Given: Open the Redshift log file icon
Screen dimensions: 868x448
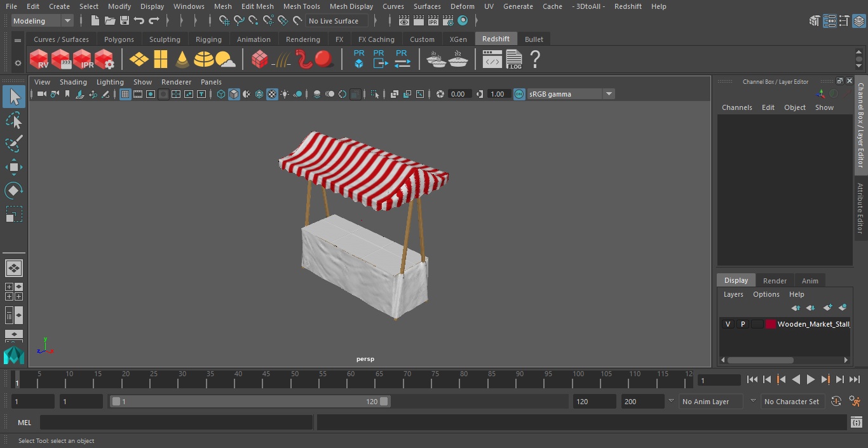Looking at the screenshot, I should 514,60.
